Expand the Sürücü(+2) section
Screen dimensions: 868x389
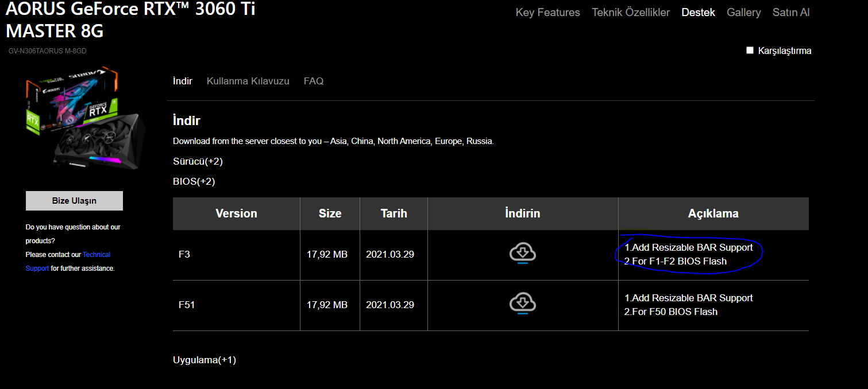click(198, 161)
